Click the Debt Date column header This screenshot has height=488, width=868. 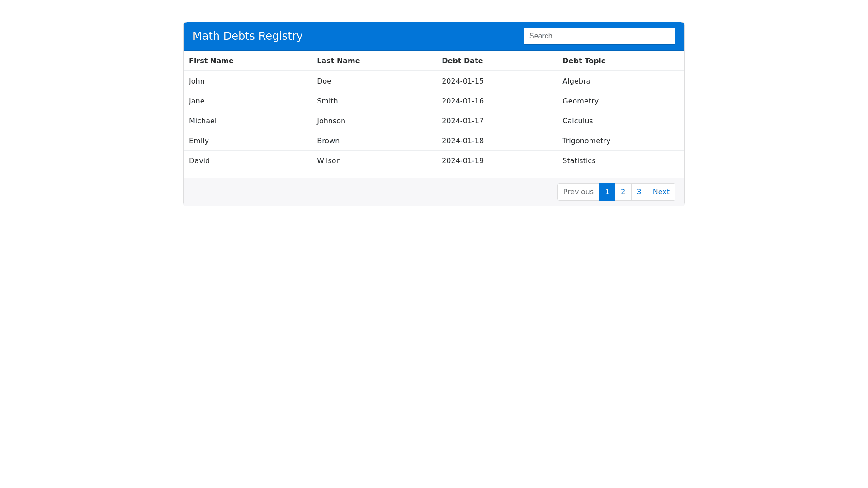(462, 61)
